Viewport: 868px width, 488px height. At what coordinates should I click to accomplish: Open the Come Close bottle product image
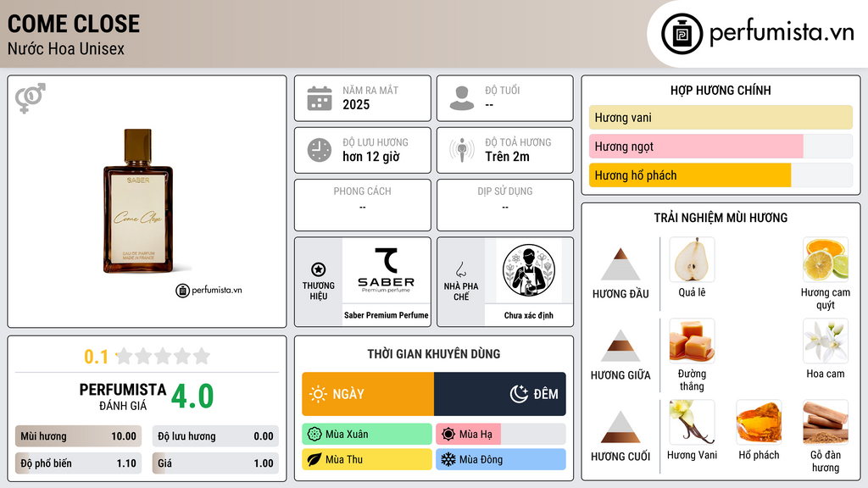[x=138, y=202]
